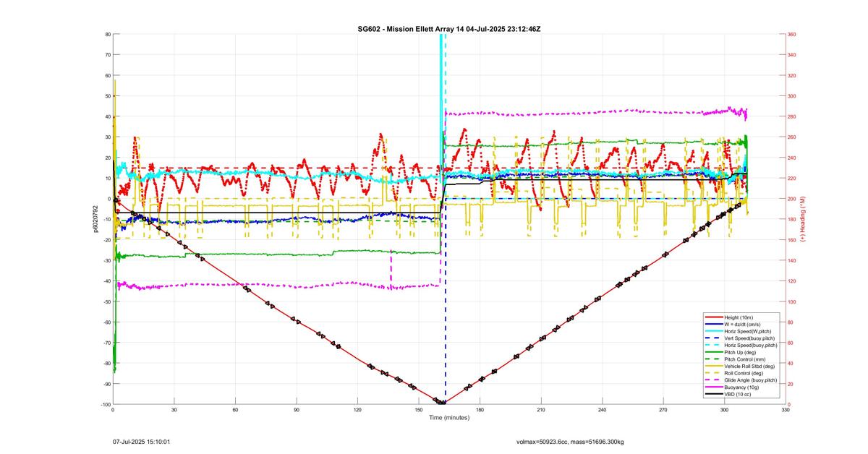Select the 'Vert Speed(buoy,pitch)' legend label
This screenshot has width=868, height=454.
coord(750,338)
